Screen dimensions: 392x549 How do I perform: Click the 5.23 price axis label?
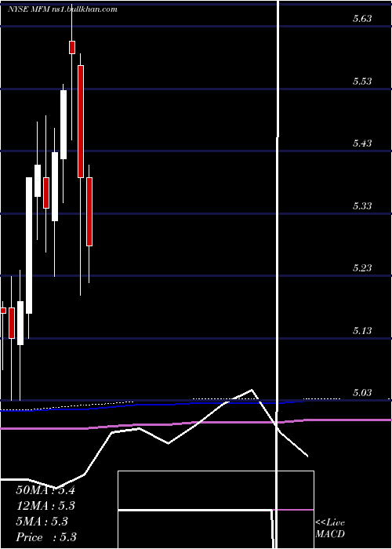[362, 268]
